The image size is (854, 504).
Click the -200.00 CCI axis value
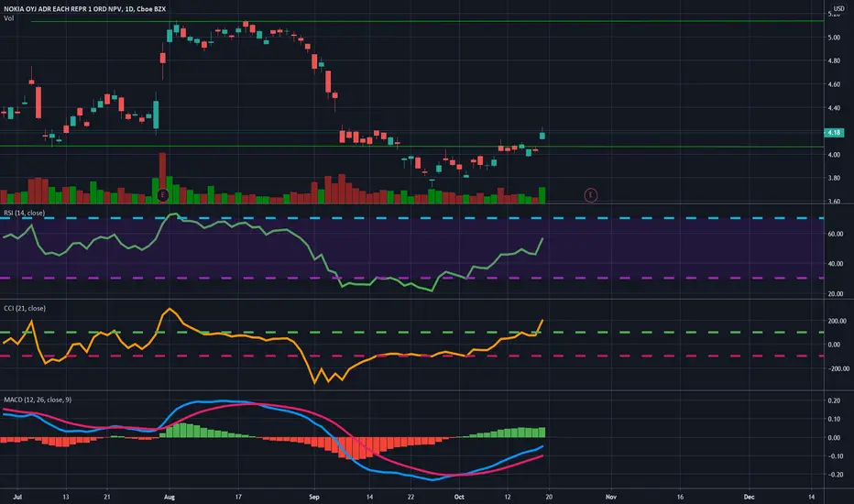tap(838, 369)
